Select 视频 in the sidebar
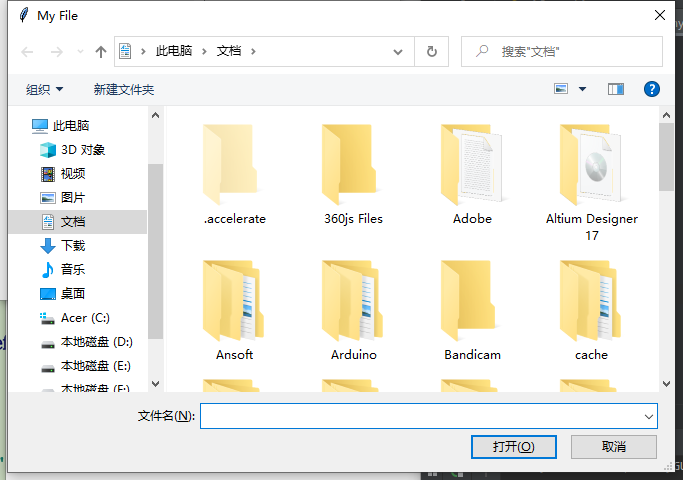This screenshot has height=480, width=683. tap(73, 174)
